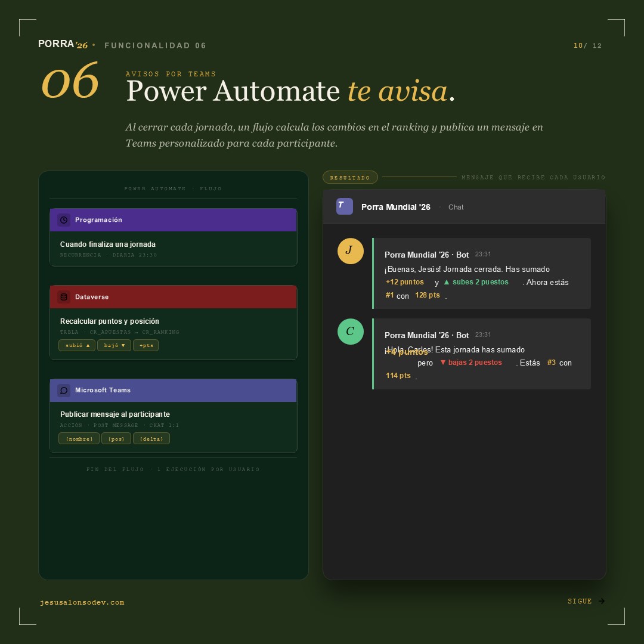644x644 pixels.
Task: Click the clock icon in Programación header
Action: (x=64, y=219)
